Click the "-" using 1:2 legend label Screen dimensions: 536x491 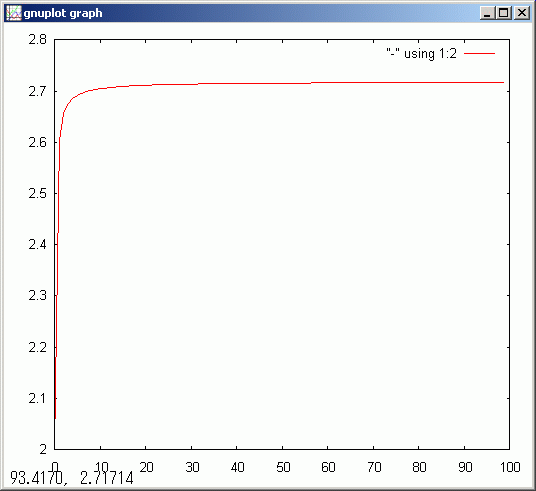click(421, 54)
